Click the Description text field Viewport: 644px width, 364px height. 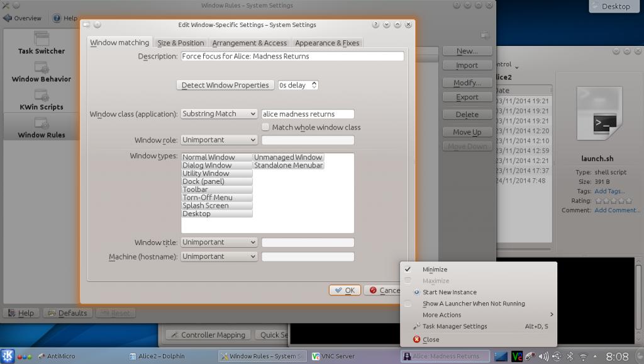tap(292, 56)
